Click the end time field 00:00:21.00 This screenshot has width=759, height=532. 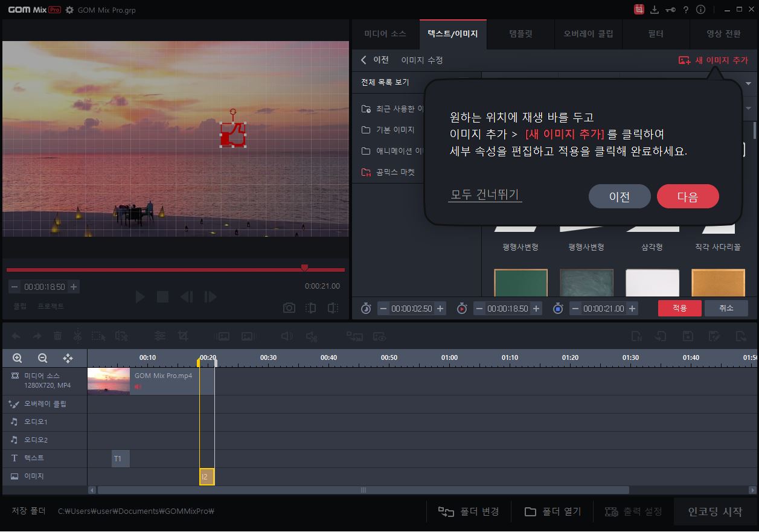604,309
